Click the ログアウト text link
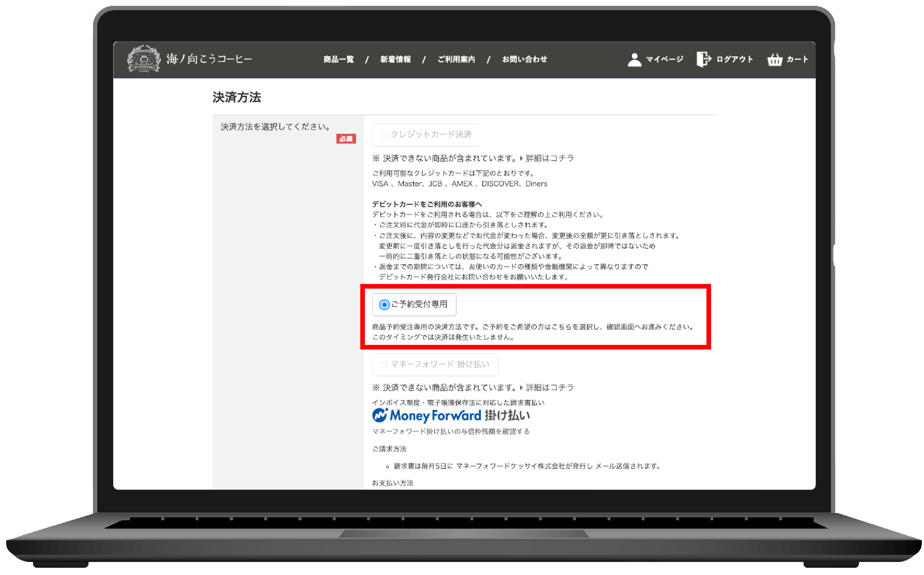 pyautogui.click(x=735, y=59)
